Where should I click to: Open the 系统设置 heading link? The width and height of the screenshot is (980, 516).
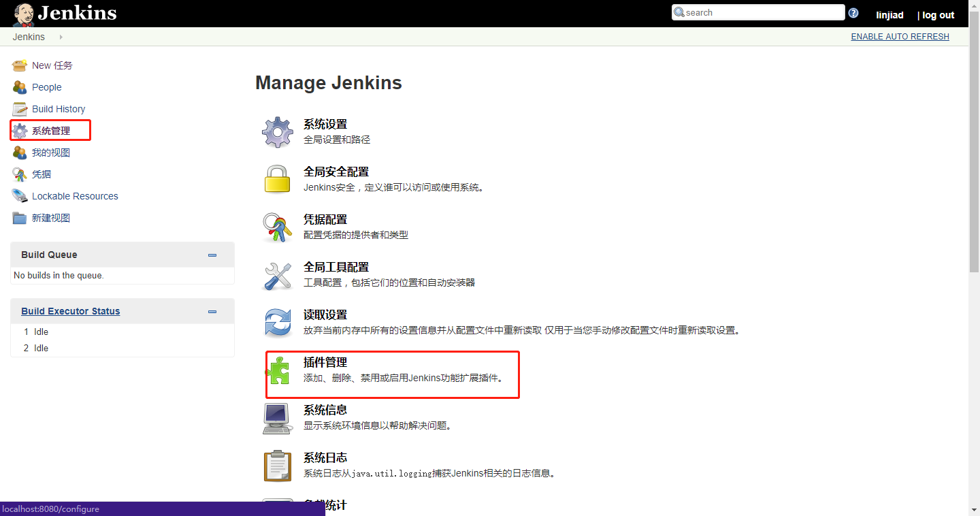325,124
